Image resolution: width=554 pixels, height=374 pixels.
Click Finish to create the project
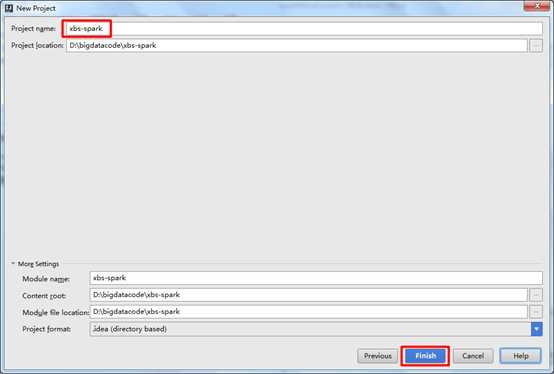point(425,356)
